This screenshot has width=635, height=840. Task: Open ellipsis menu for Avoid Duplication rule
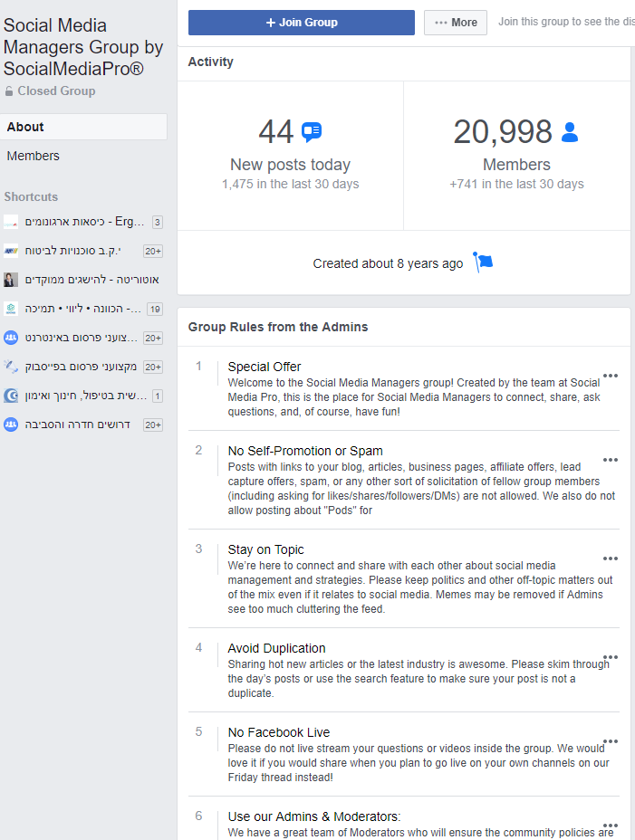[610, 657]
